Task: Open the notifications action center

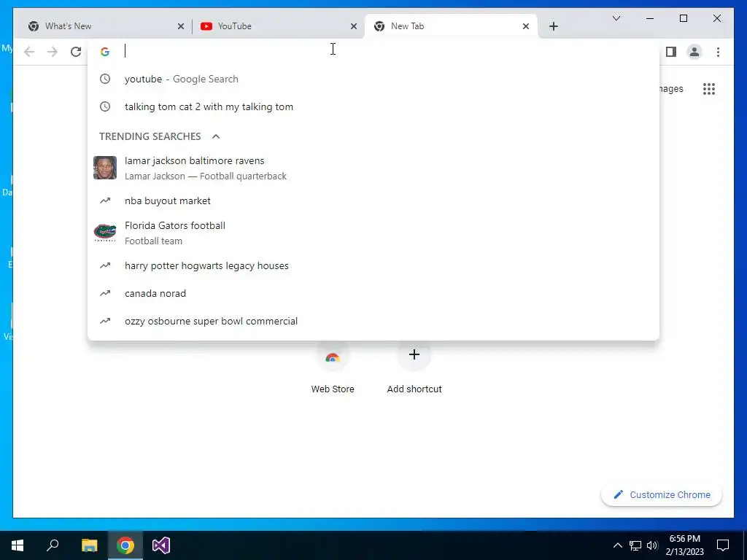Action: (x=723, y=545)
